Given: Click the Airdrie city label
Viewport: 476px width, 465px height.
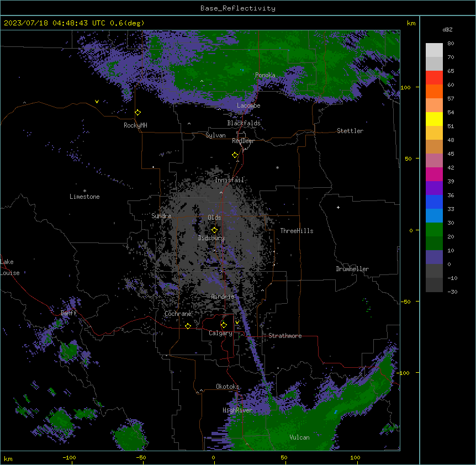Looking at the screenshot, I should tap(223, 297).
